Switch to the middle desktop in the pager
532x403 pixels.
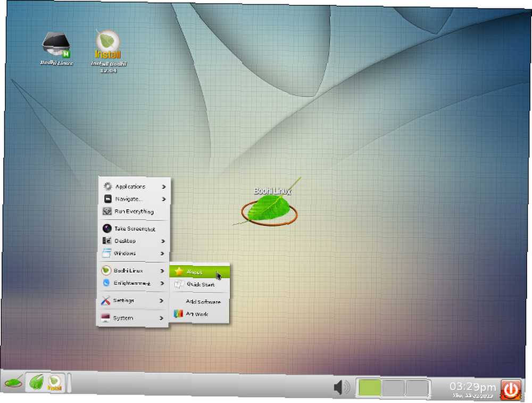pyautogui.click(x=393, y=388)
